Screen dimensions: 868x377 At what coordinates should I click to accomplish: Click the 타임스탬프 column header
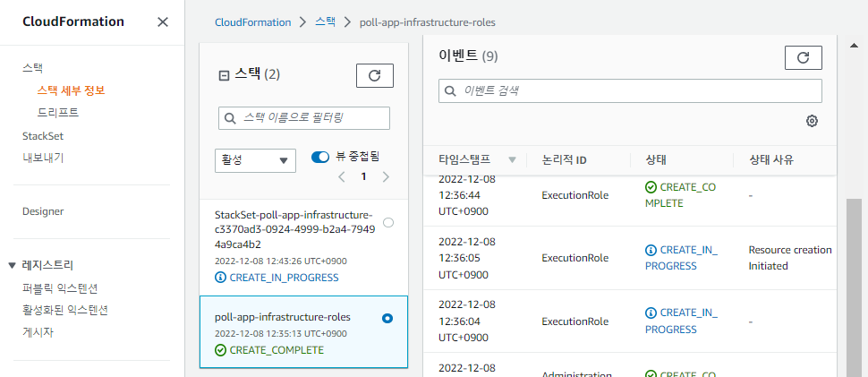464,160
